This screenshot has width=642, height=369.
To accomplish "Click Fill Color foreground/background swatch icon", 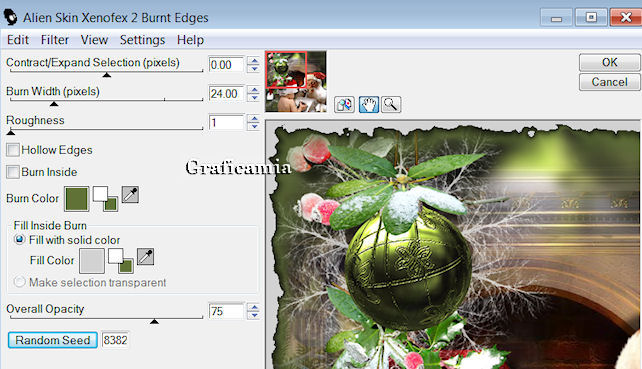I will pos(121,261).
